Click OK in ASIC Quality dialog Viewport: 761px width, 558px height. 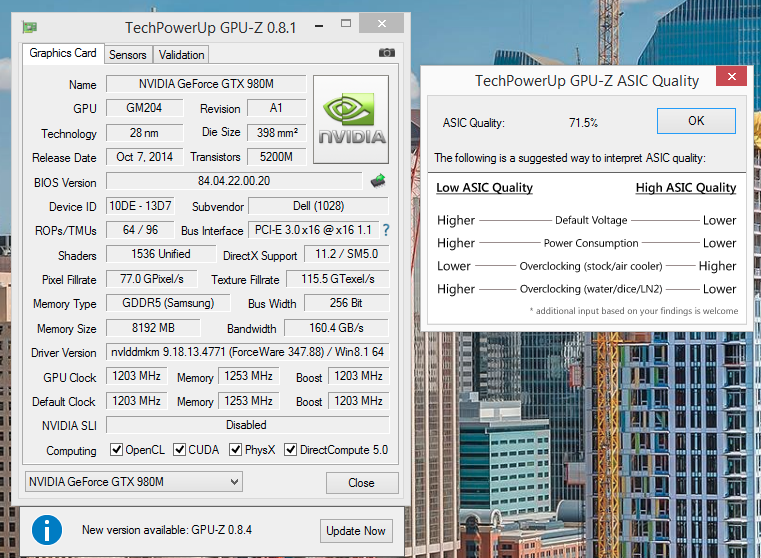[x=696, y=121]
